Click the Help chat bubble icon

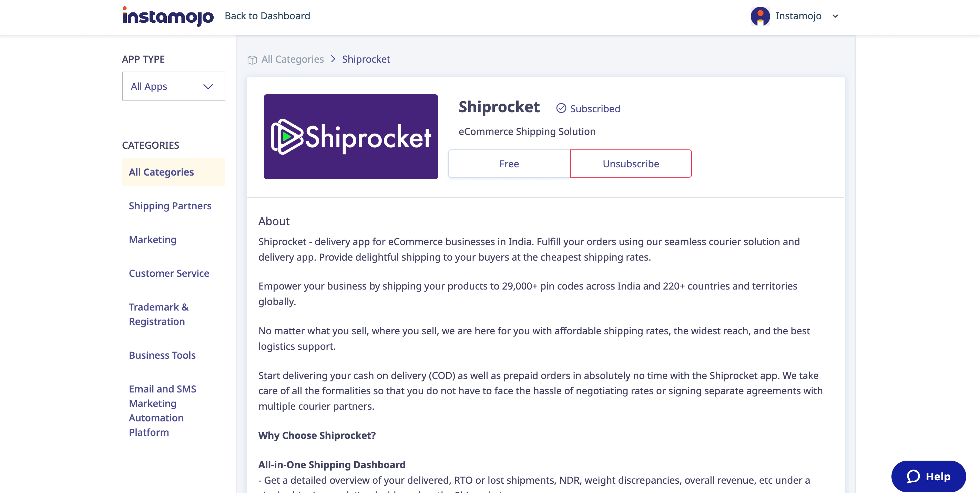[913, 476]
